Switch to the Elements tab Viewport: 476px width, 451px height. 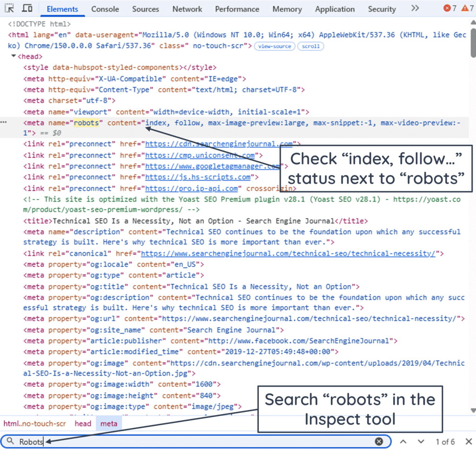point(62,9)
